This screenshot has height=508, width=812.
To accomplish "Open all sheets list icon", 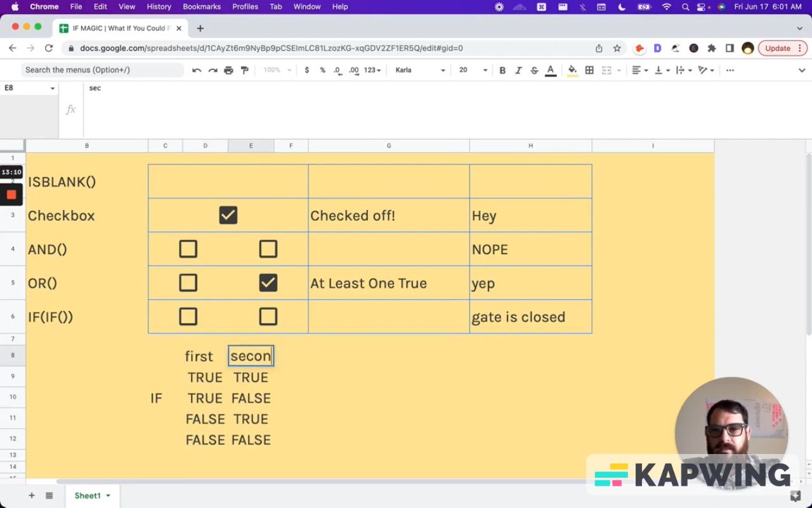I will pyautogui.click(x=49, y=495).
